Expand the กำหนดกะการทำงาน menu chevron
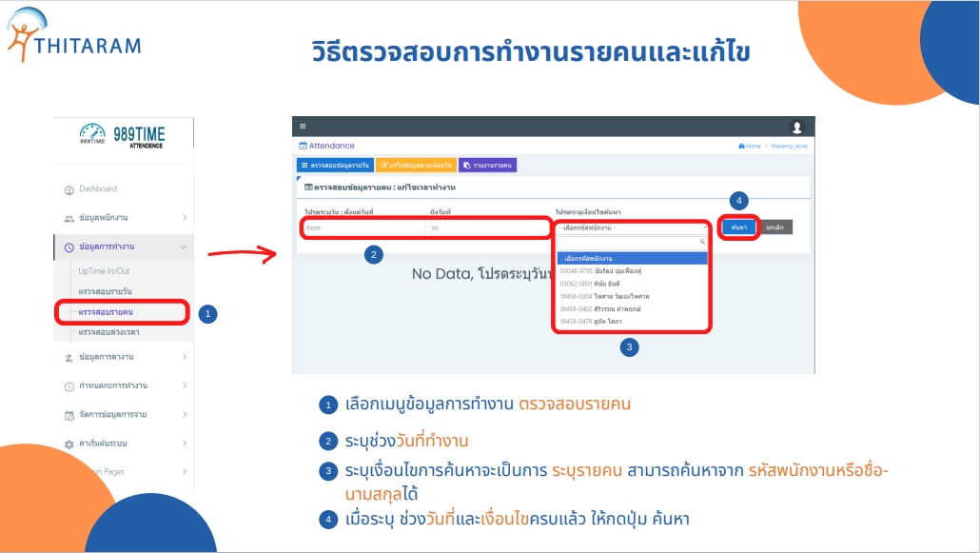 (185, 386)
